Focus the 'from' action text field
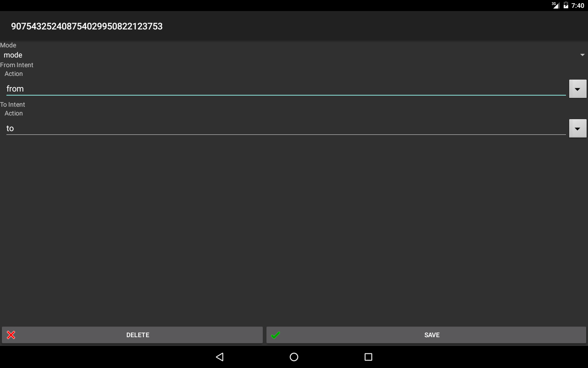This screenshot has height=368, width=588. 286,88
